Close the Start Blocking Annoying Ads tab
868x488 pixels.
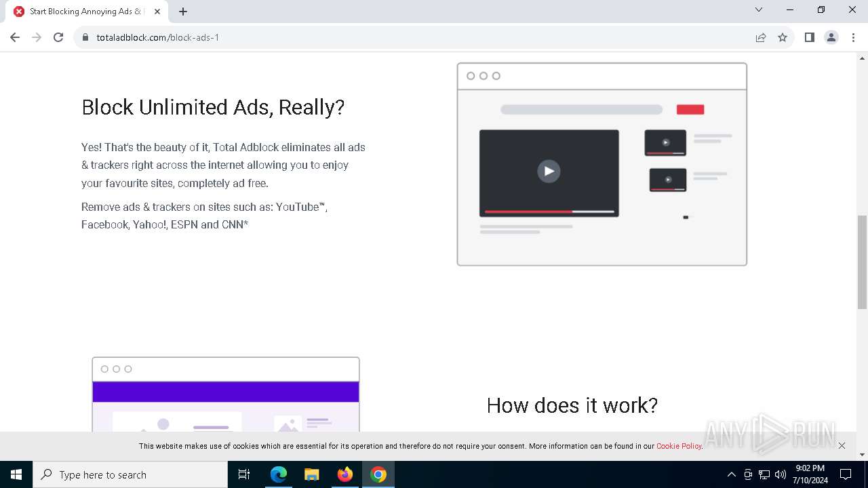click(157, 12)
